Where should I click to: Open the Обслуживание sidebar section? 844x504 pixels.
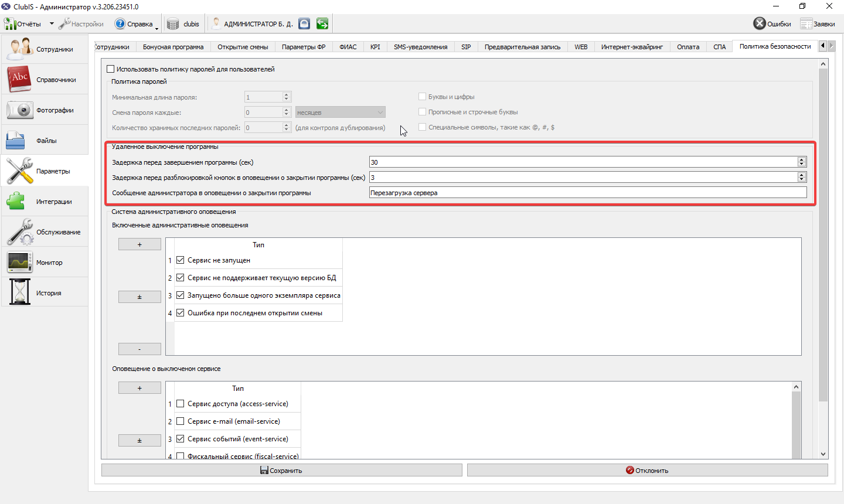click(x=45, y=231)
